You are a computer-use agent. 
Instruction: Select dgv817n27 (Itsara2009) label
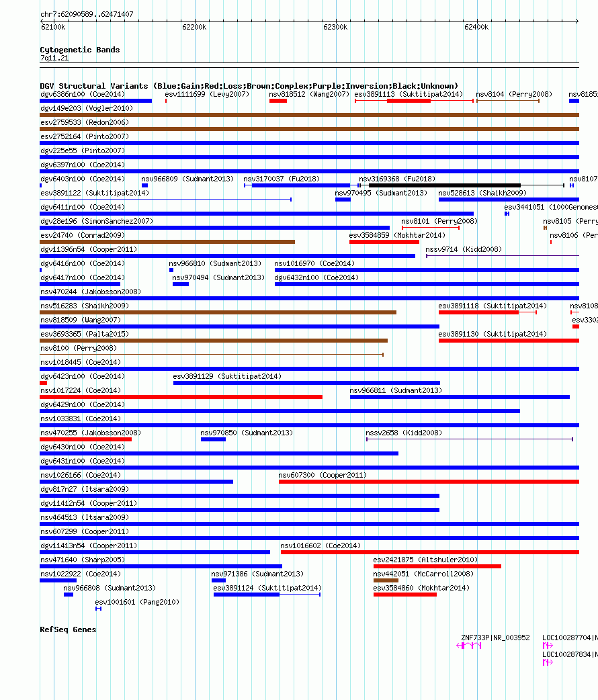(x=85, y=489)
